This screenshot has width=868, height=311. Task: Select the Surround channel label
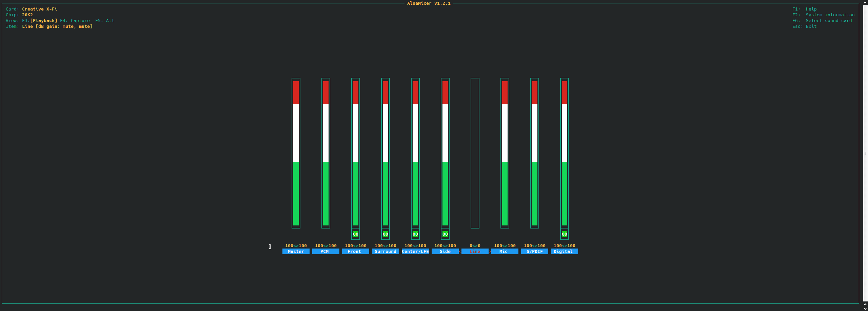click(x=385, y=252)
